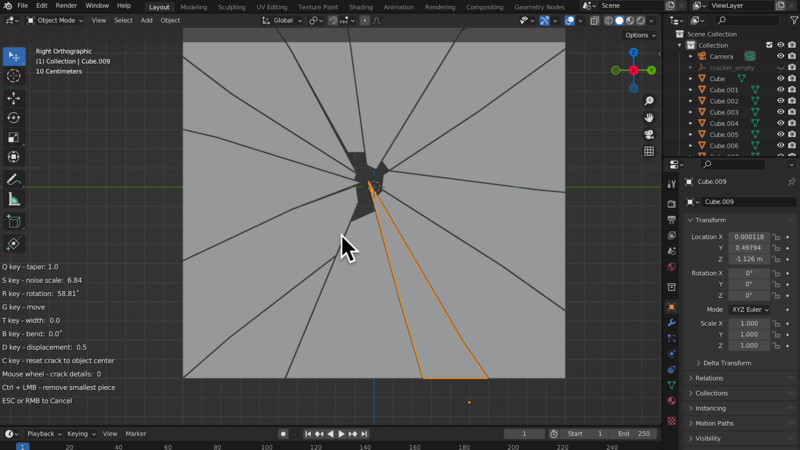Click the View menu in timeline
The height and width of the screenshot is (450, 800).
110,434
